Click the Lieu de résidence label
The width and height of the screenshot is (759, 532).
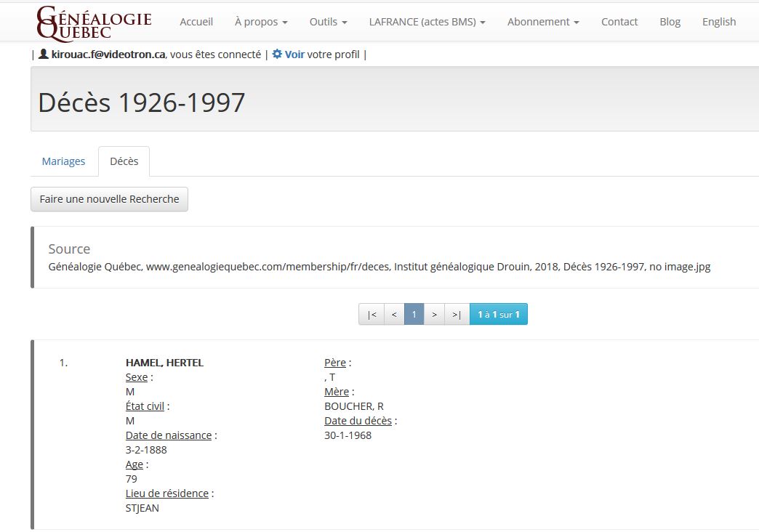tap(167, 493)
